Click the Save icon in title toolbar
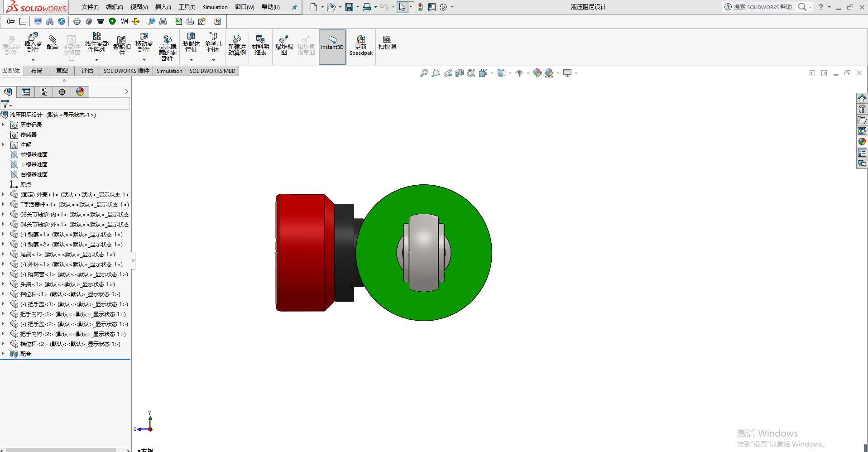Viewport: 868px width, 452px height. click(x=349, y=7)
